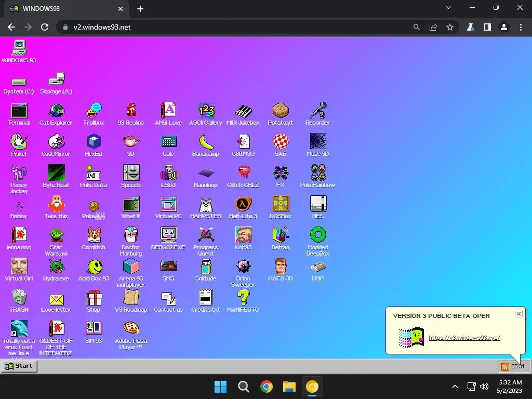Open the Windows 11 Start menu
532x399 pixels.
tap(220, 387)
